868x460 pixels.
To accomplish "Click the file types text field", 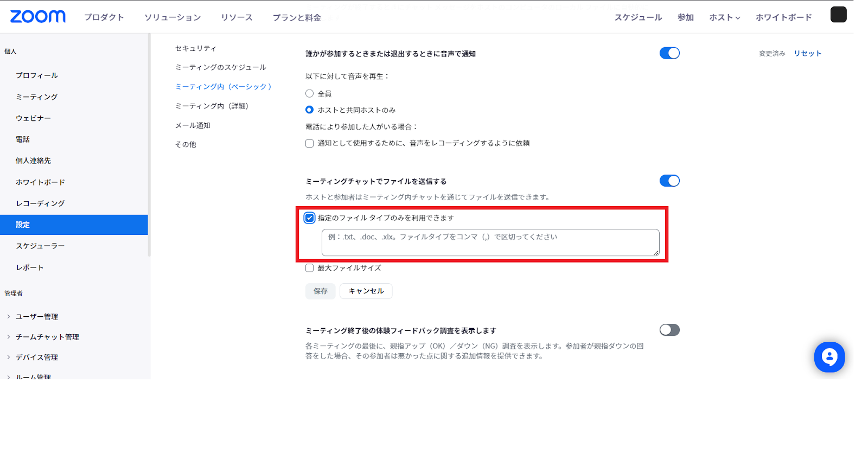I will coord(490,242).
